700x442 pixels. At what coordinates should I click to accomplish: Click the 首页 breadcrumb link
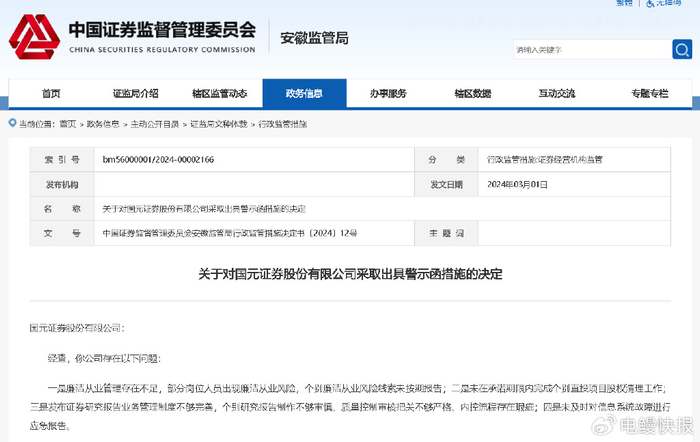pos(68,124)
